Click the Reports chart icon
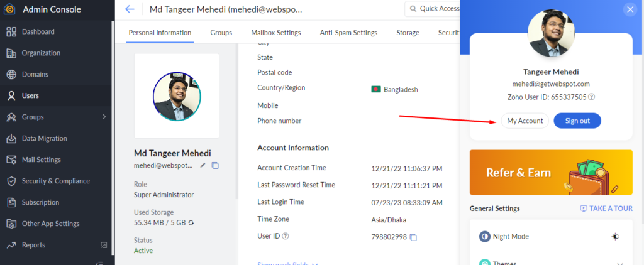This screenshot has height=265, width=644. pyautogui.click(x=11, y=245)
